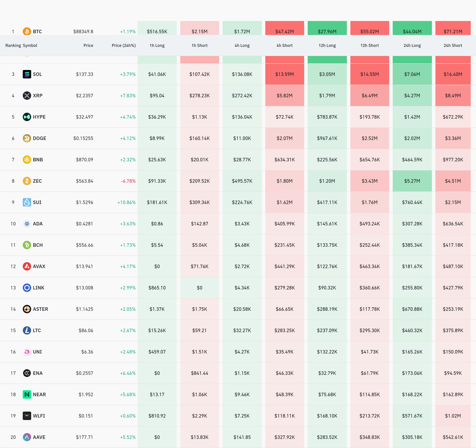Click ZEC 24h Long $5.27M cell
Image resolution: width=476 pixels, height=448 pixels.
(x=412, y=181)
